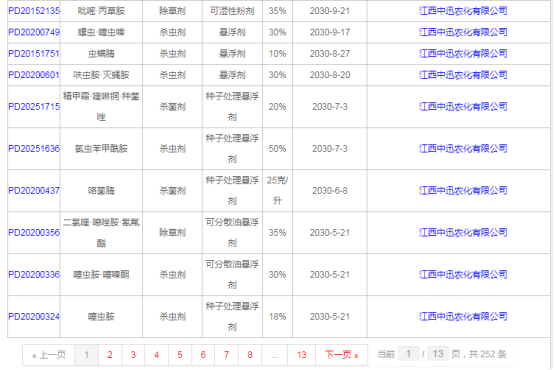This screenshot has width=554, height=370.
Task: Go to pagination page 7
Action: (x=226, y=355)
